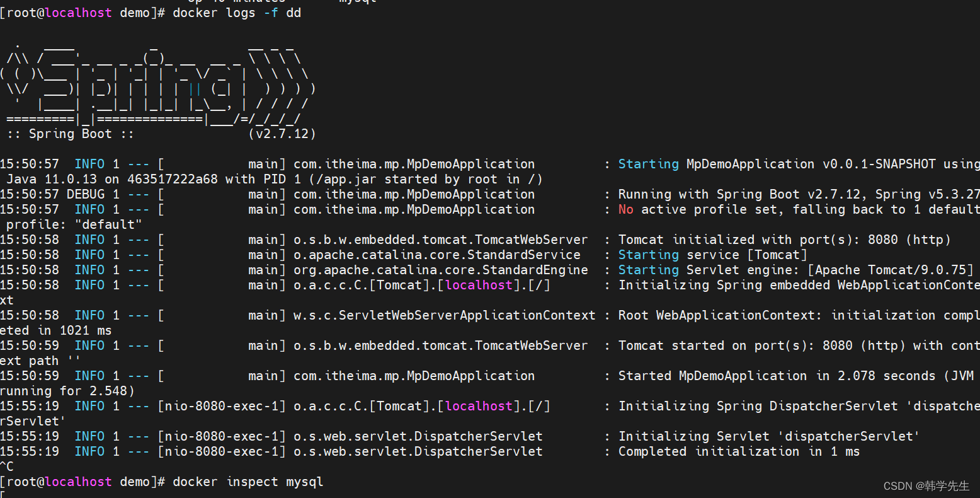Image resolution: width=980 pixels, height=498 pixels.
Task: Click the 'docker logs -f dd' command text
Action: [x=237, y=13]
